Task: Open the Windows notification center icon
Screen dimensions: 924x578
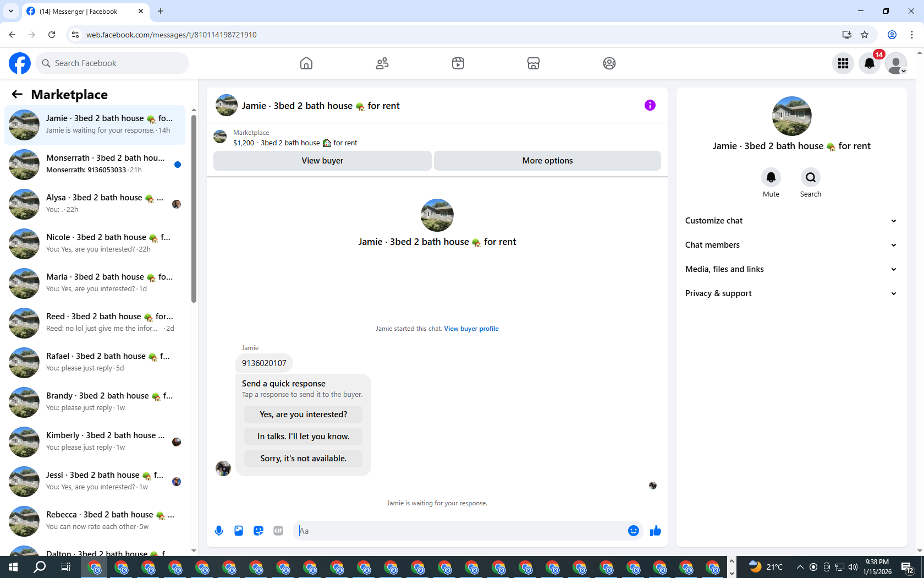Action: point(908,567)
